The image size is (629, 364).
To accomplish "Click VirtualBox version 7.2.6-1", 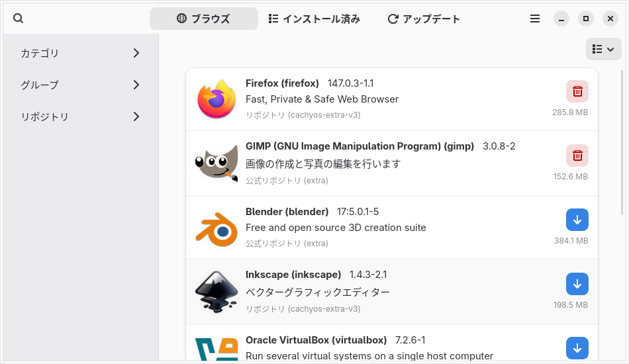I will [x=410, y=340].
